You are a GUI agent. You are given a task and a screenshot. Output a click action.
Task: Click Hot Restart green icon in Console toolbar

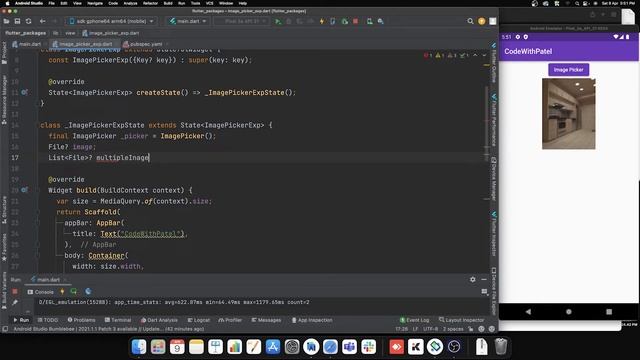(74, 292)
